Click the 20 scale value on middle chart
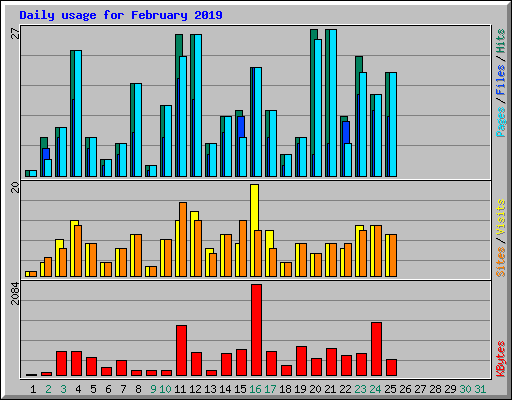 point(15,188)
